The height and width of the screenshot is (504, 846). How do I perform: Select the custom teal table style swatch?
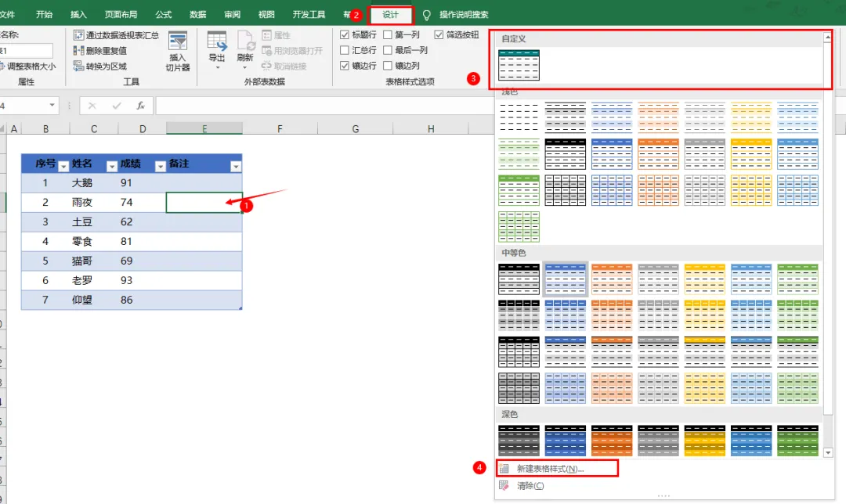click(x=519, y=65)
